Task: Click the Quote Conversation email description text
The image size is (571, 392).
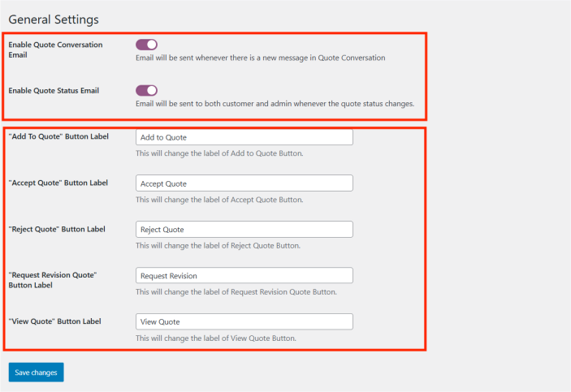Action: click(260, 58)
